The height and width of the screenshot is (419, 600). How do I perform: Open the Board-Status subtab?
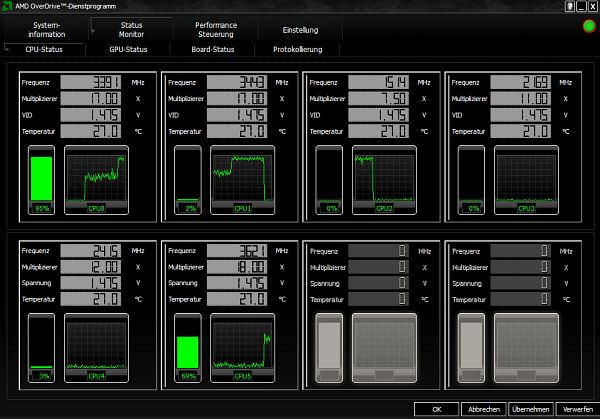click(211, 48)
